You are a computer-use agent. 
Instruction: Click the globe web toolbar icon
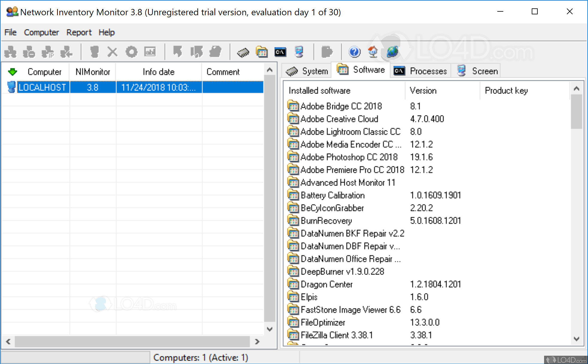coord(392,52)
